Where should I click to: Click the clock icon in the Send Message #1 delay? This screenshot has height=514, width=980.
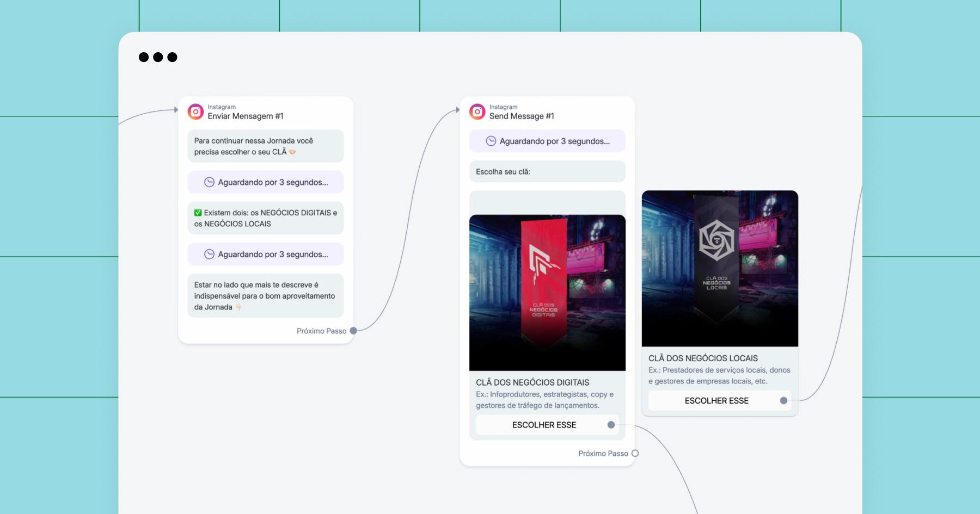pyautogui.click(x=491, y=141)
